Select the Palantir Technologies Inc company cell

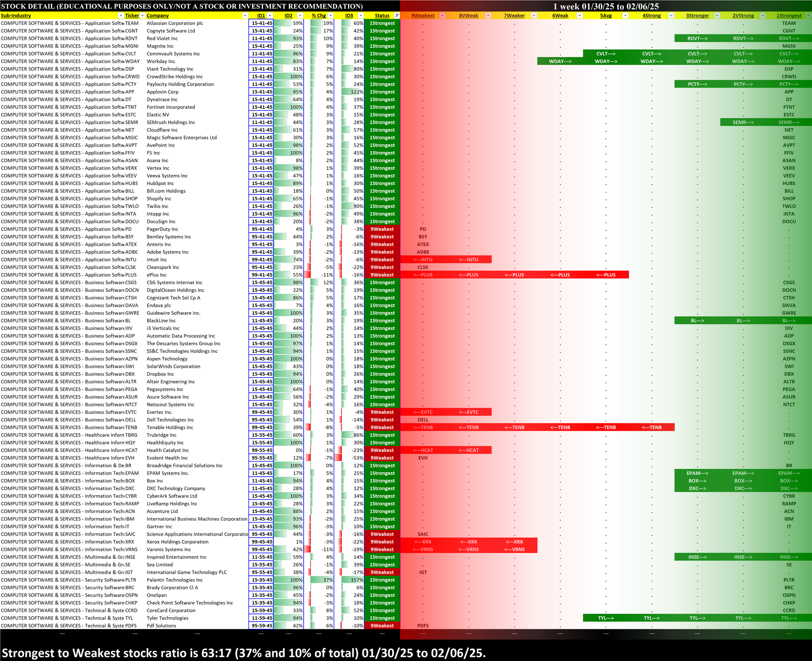(175, 580)
